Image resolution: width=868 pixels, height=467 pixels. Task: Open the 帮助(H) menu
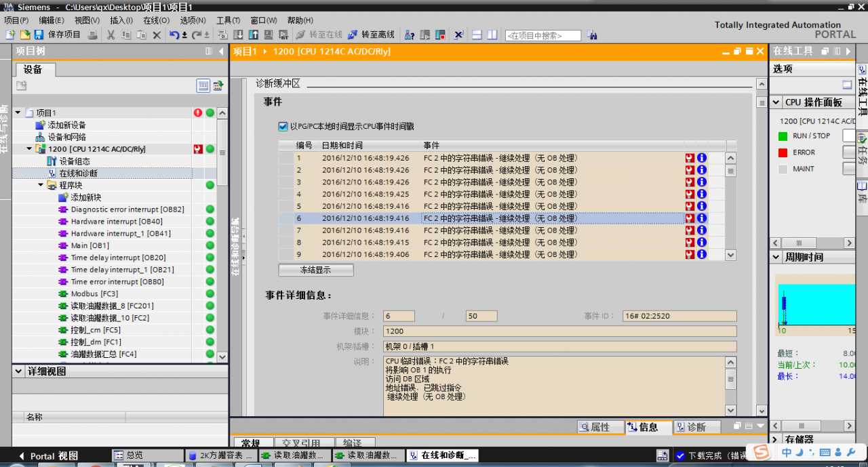pos(300,20)
